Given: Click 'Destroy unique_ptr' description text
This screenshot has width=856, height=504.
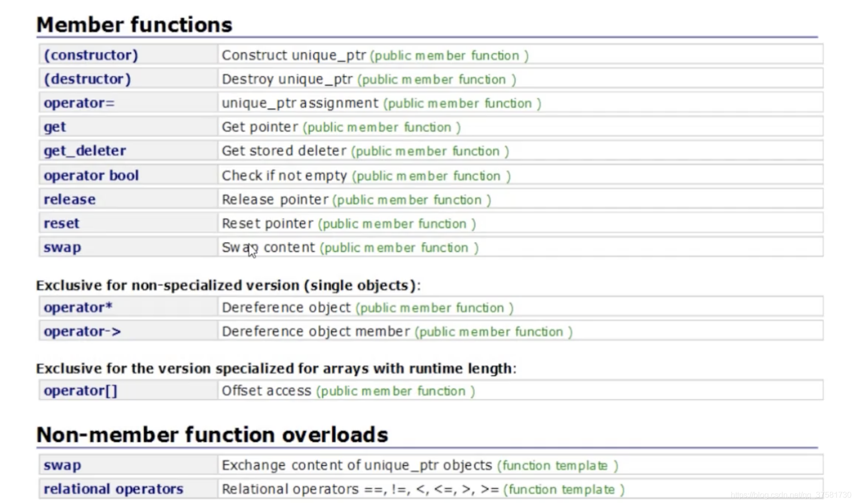Looking at the screenshot, I should [287, 79].
